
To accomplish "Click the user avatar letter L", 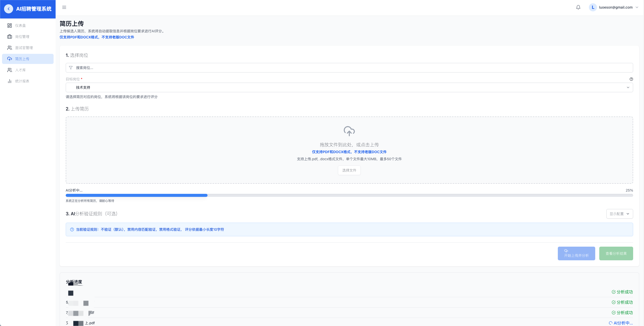I will [x=593, y=7].
